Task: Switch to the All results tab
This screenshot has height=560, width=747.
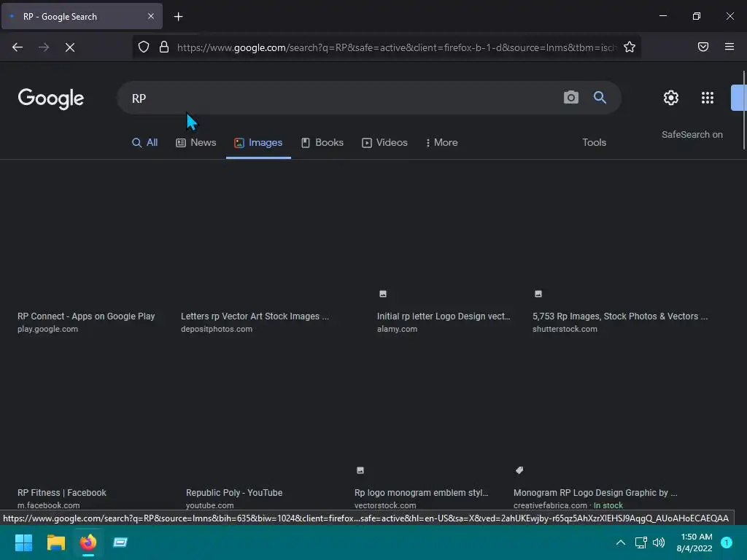Action: (x=145, y=142)
